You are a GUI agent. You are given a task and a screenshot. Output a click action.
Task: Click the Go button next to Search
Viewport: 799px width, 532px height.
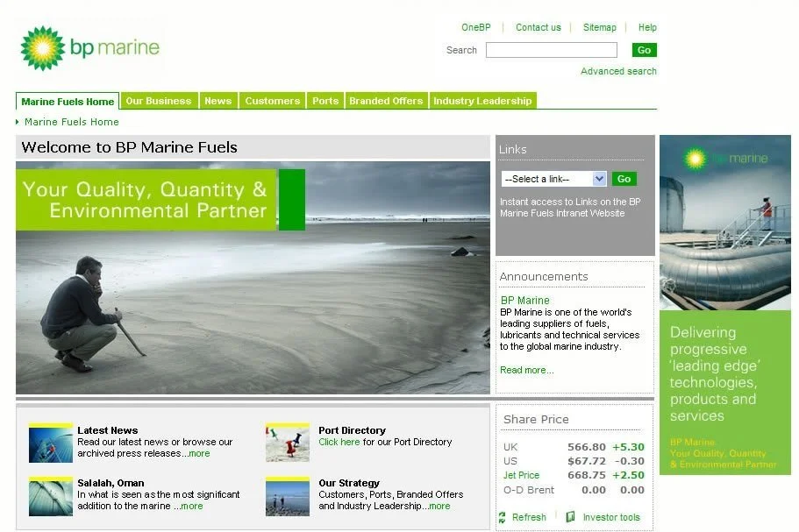[644, 50]
